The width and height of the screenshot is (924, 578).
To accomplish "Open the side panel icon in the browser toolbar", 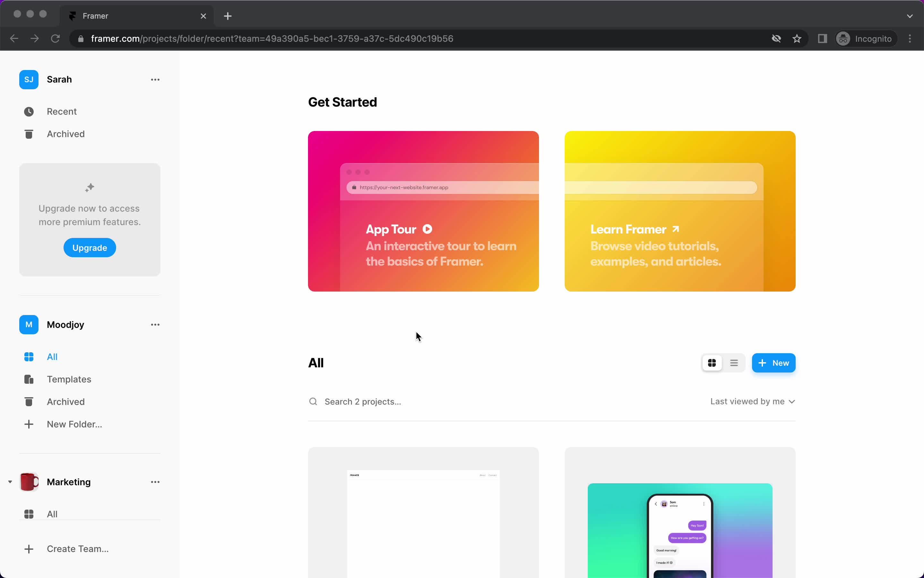I will coord(822,39).
